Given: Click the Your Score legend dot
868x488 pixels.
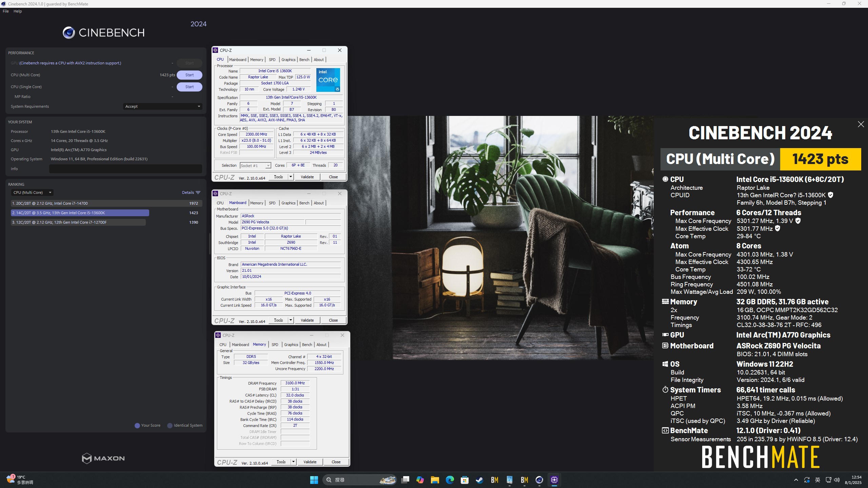Looking at the screenshot, I should tap(137, 426).
